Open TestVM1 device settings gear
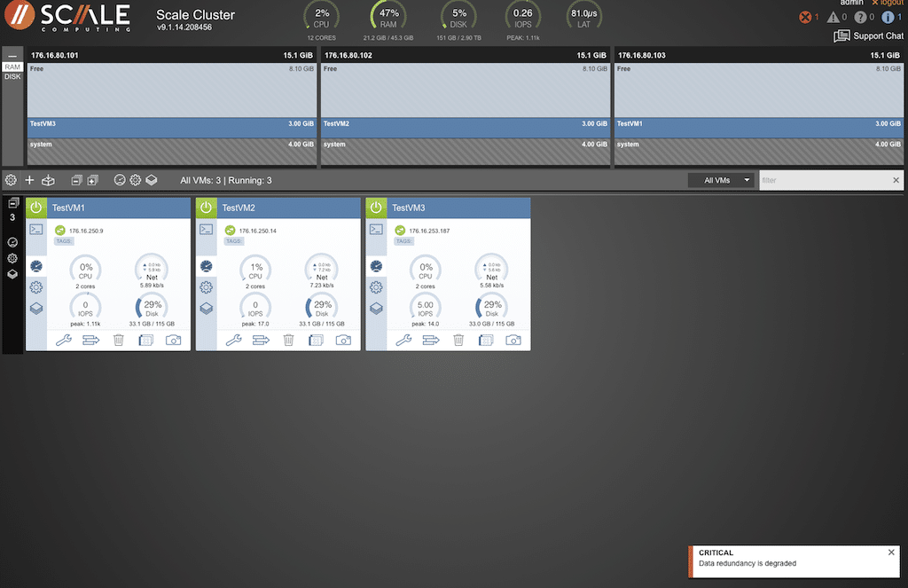 36,287
